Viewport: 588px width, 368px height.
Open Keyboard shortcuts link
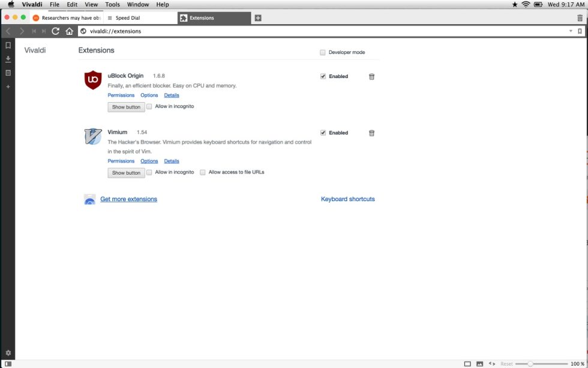click(347, 199)
